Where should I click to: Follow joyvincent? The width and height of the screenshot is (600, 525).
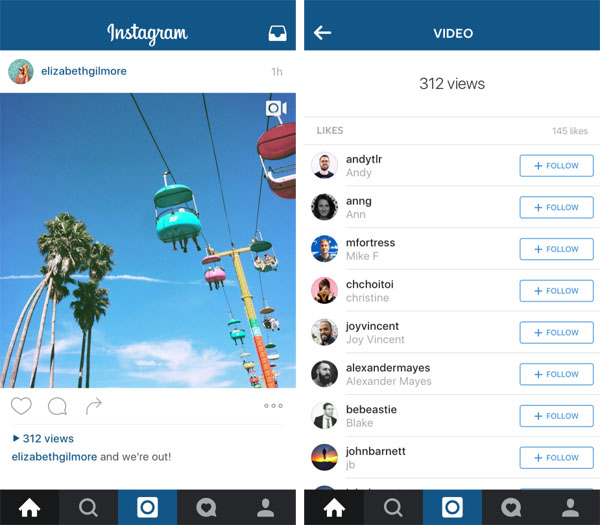(556, 333)
